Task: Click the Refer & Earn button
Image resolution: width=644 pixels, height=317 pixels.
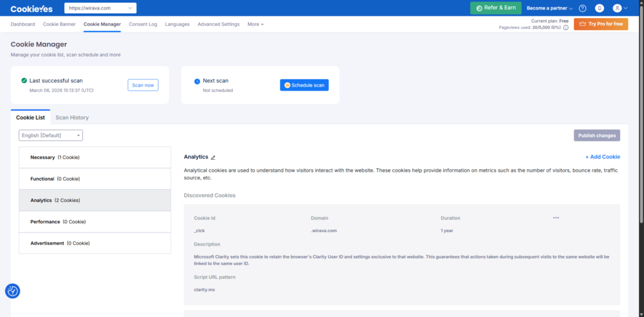Action: coord(496,8)
